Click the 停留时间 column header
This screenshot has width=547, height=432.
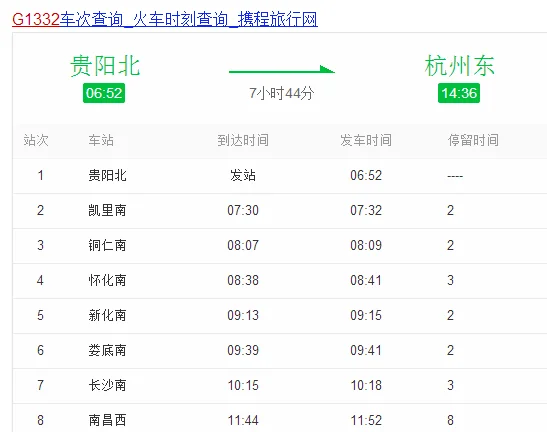[x=473, y=140]
